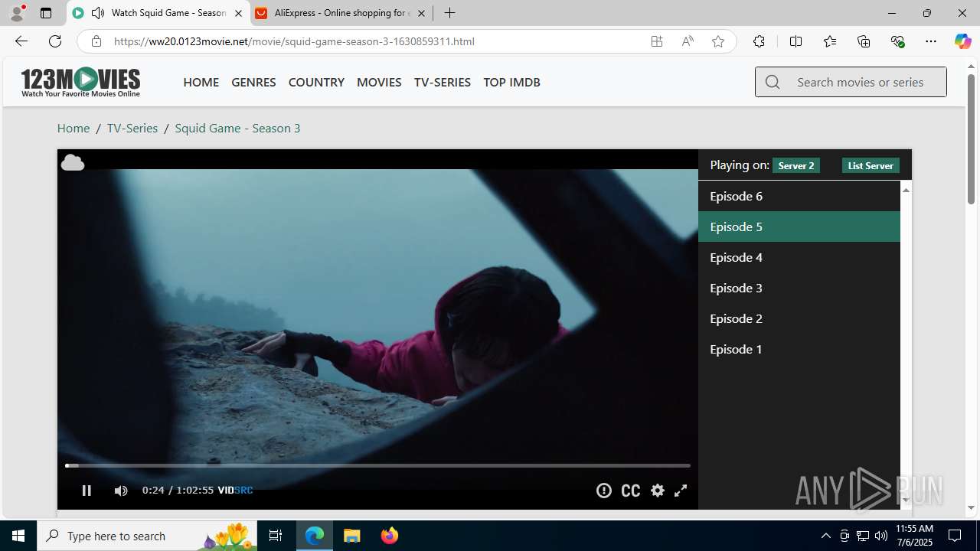Open browser Extensions icon
This screenshot has width=980, height=551.
click(x=759, y=41)
